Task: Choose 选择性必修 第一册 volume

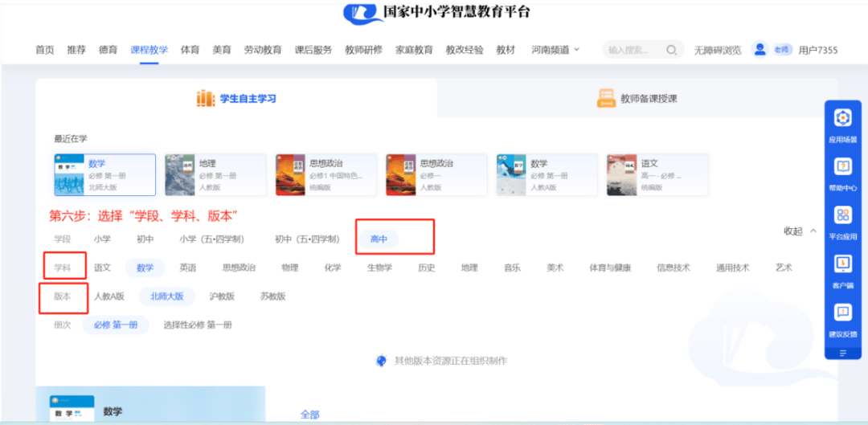Action: (198, 325)
